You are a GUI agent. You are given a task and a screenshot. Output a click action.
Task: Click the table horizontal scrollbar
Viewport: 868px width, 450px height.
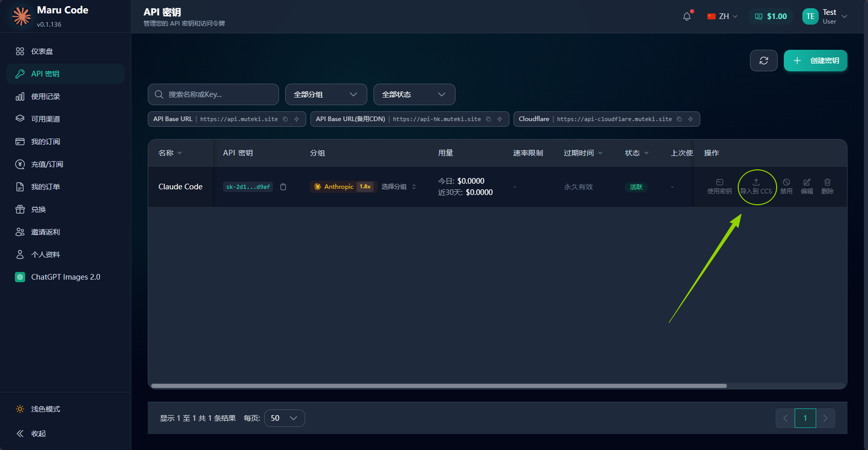click(439, 386)
